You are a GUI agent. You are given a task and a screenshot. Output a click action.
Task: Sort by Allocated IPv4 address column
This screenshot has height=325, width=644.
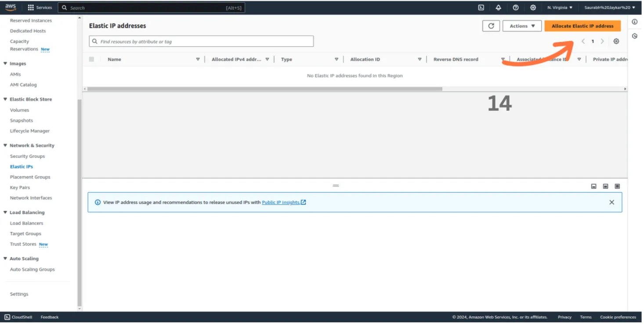pyautogui.click(x=267, y=59)
